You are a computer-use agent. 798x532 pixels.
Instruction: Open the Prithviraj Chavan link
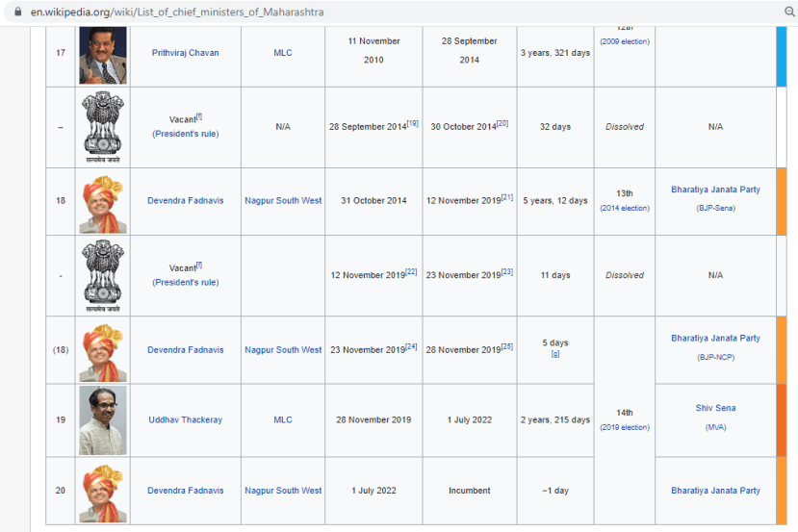click(185, 53)
